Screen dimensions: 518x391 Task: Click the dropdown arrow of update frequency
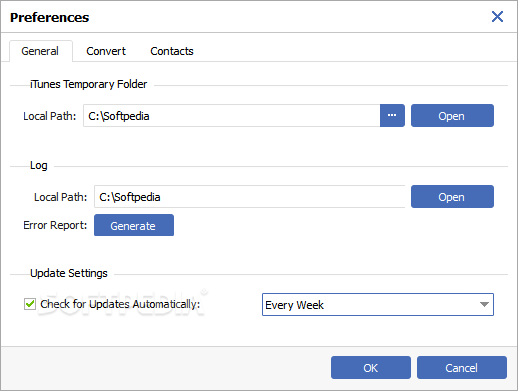484,304
